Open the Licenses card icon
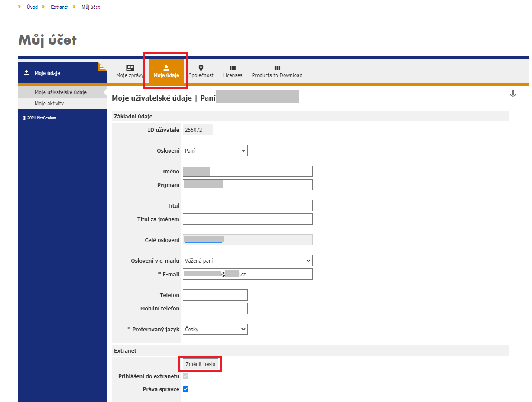This screenshot has width=532, height=402. click(x=232, y=68)
